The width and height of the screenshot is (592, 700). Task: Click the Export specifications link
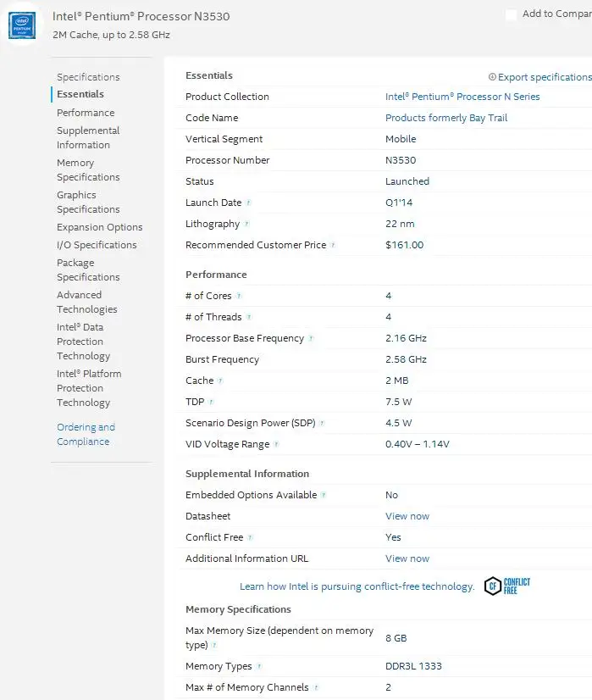coord(545,77)
